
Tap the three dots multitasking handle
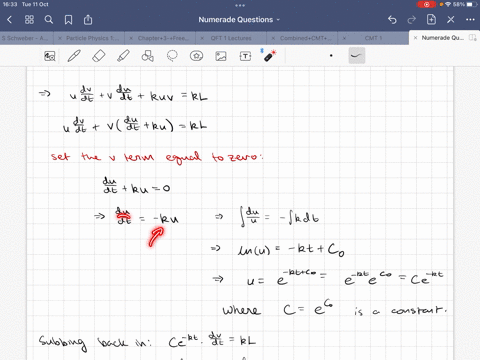pyautogui.click(x=240, y=5)
